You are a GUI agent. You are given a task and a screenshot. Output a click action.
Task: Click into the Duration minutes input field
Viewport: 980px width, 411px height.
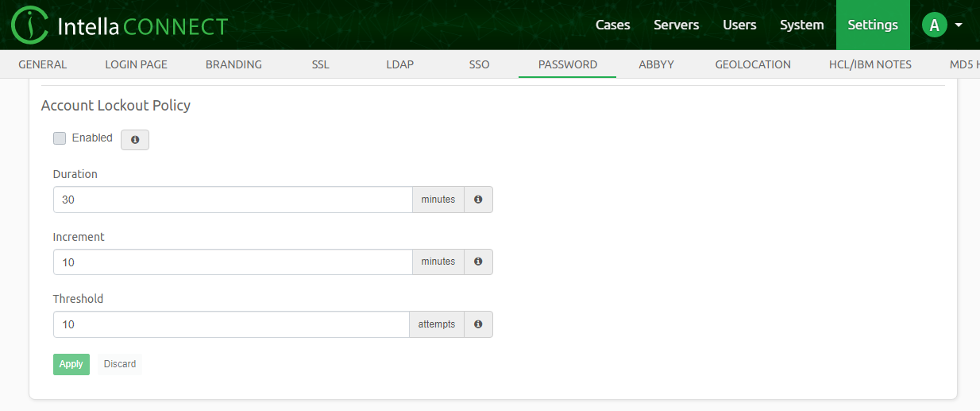[x=232, y=200]
